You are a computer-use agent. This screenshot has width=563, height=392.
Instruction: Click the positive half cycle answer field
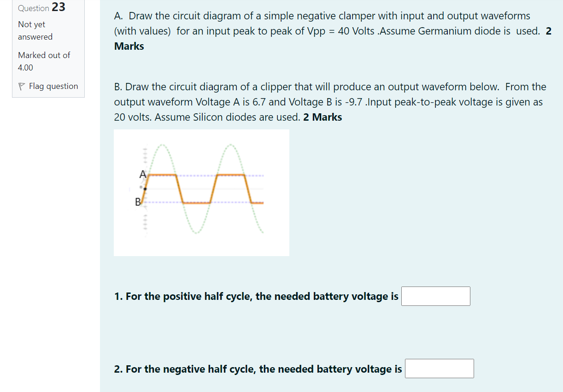tap(435, 296)
